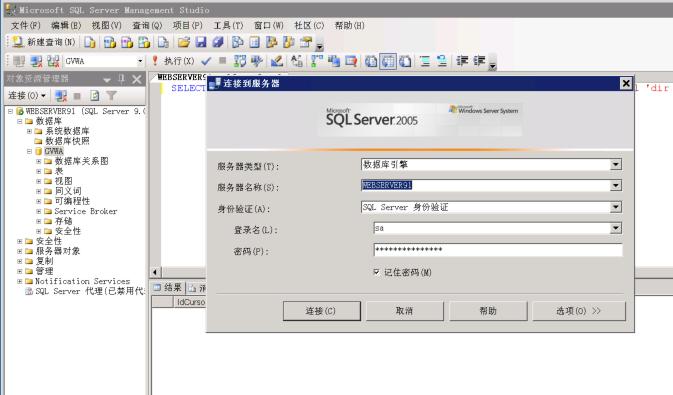
Task: Open Database Engine Tuning Advisor analyze icon
Action: (257, 61)
